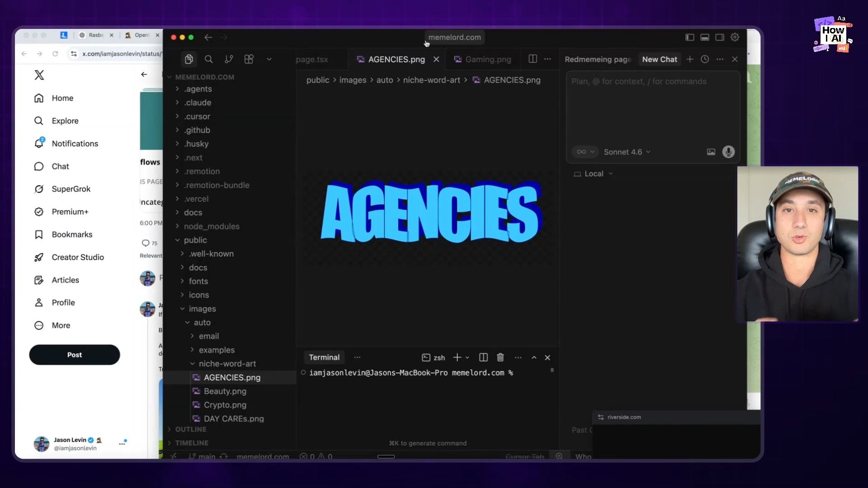
Task: Reload the browser page
Action: 55,54
